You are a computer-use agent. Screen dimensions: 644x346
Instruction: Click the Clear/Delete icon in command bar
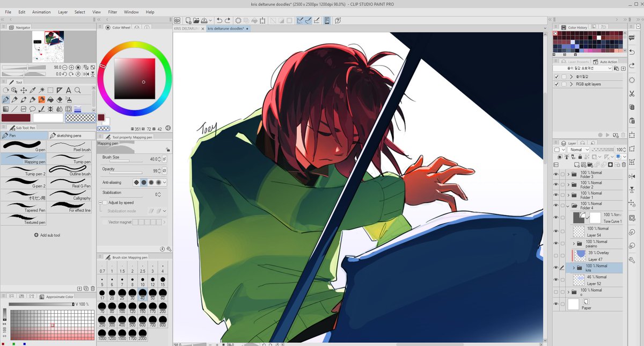[x=238, y=20]
